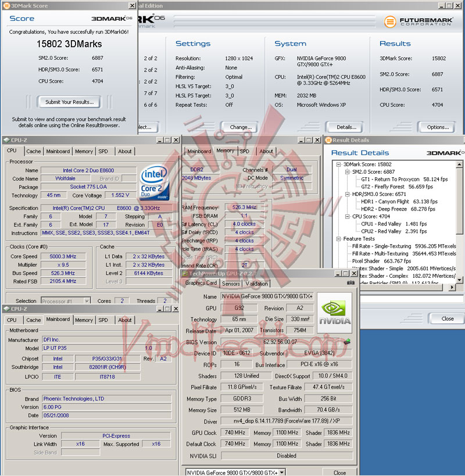Click the top CPU-Z window title icon
The width and height of the screenshot is (465, 476).
tap(6, 140)
